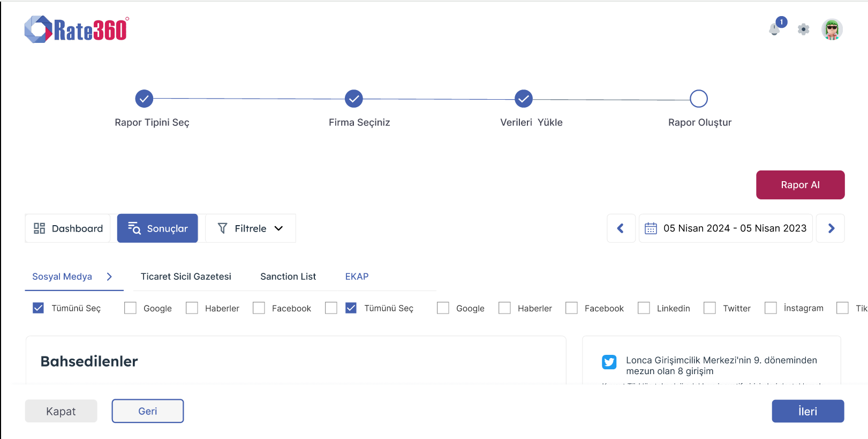Open the EKAP tab

[357, 277]
